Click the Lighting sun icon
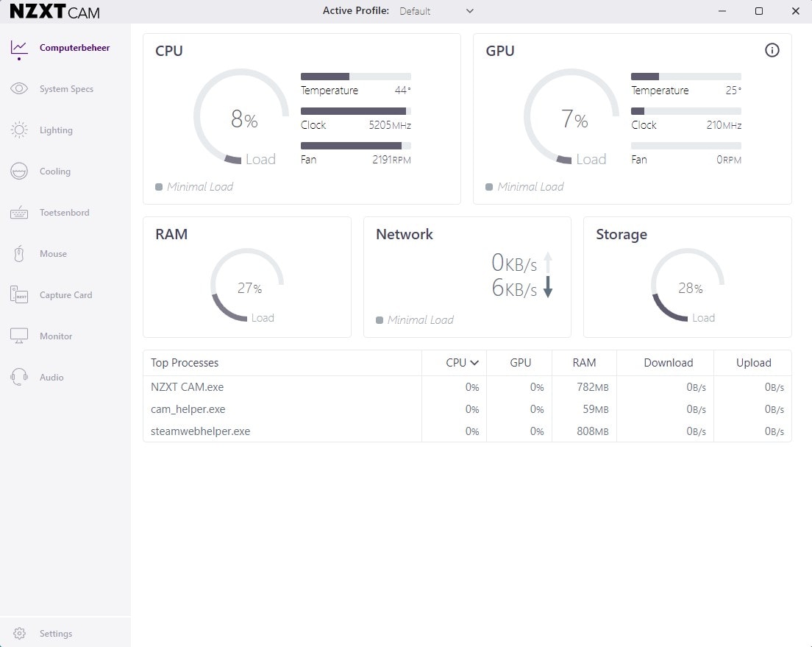 [x=19, y=130]
